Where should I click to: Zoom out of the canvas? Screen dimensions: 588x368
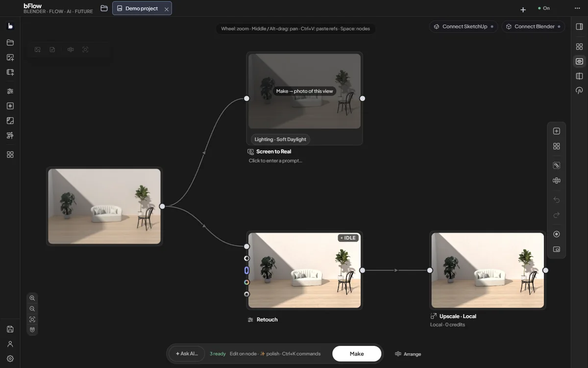pyautogui.click(x=32, y=309)
